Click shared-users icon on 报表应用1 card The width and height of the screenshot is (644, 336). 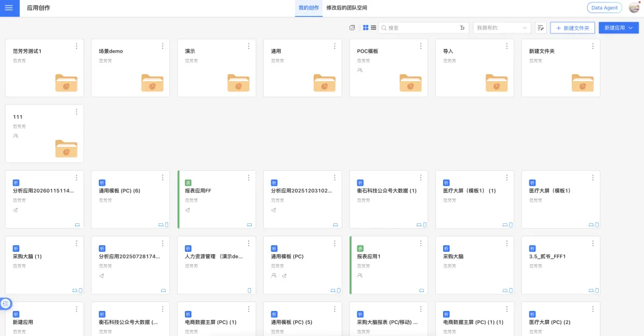click(360, 276)
